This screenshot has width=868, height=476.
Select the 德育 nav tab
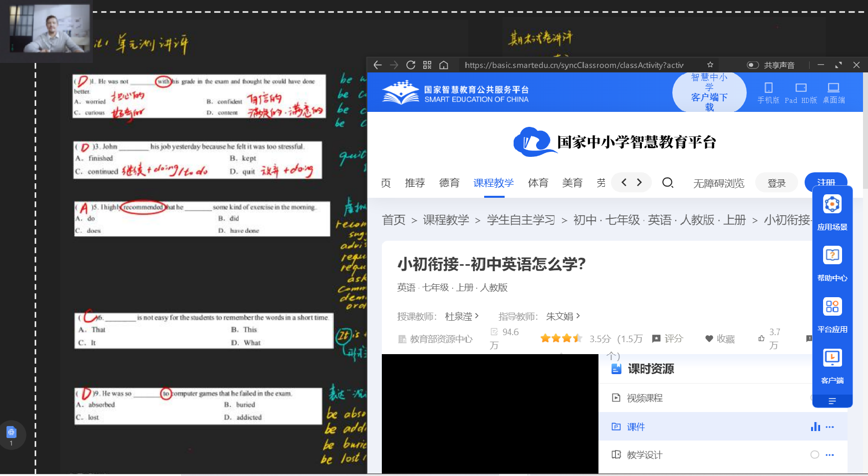(449, 183)
